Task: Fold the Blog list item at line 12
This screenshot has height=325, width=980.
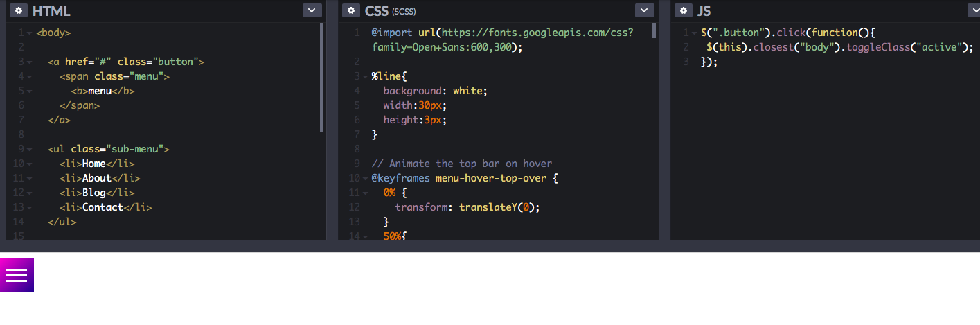Action: [x=30, y=193]
